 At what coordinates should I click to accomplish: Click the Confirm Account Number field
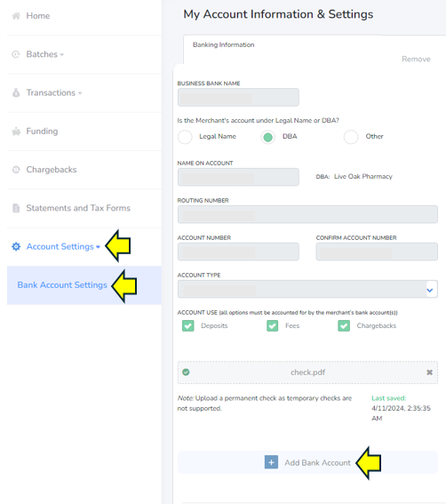[377, 252]
